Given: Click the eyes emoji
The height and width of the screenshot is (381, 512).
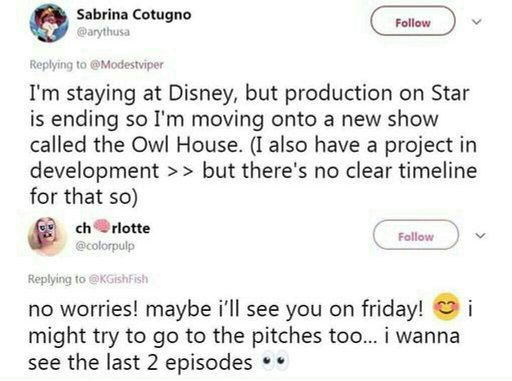Looking at the screenshot, I should click(x=275, y=361).
